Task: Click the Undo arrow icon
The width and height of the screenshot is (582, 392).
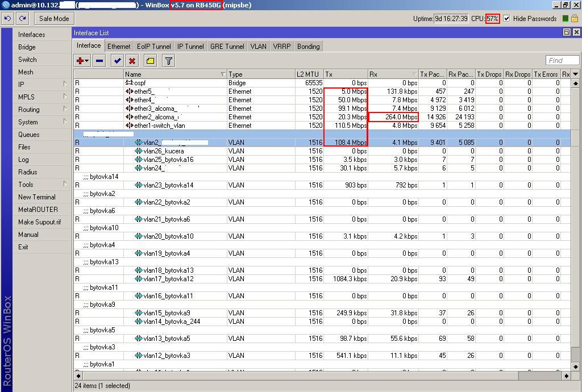Action: [8, 19]
